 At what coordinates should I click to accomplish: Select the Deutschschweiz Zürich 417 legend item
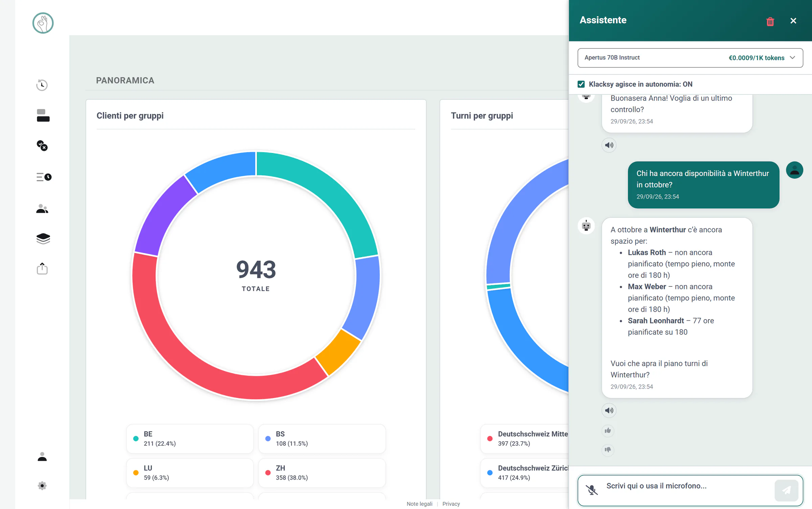click(x=524, y=473)
